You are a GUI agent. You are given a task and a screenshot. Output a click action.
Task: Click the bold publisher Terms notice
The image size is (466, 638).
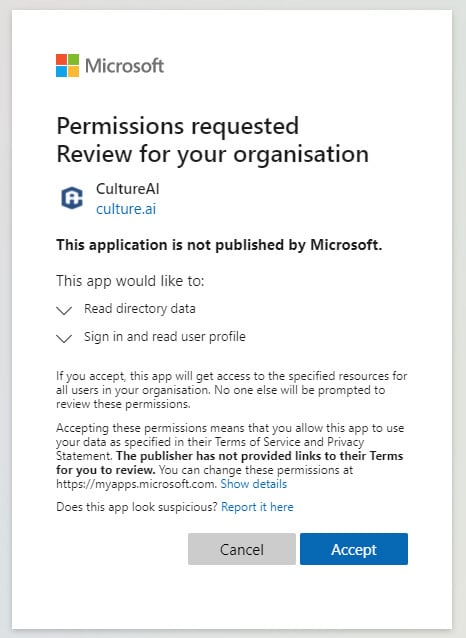click(x=230, y=463)
